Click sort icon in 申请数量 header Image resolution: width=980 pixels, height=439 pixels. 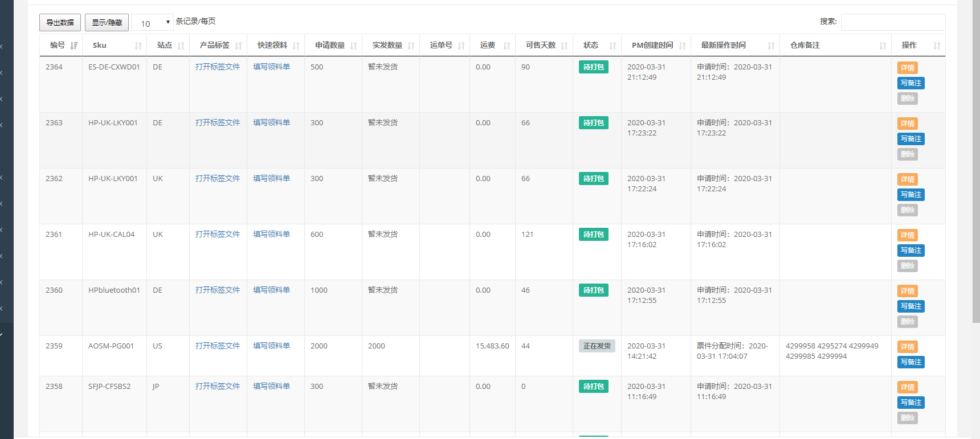(353, 46)
